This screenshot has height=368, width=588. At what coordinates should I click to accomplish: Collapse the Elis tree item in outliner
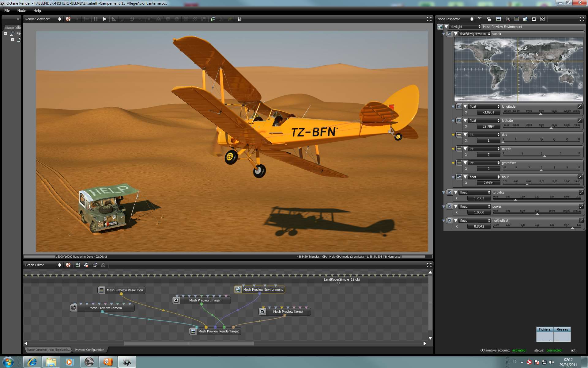click(x=5, y=34)
